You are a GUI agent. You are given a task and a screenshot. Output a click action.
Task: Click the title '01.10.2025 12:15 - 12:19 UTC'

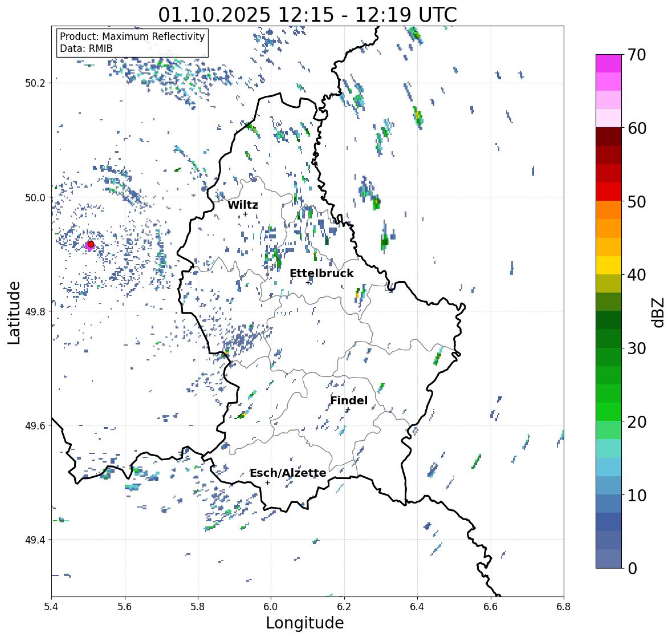(308, 15)
